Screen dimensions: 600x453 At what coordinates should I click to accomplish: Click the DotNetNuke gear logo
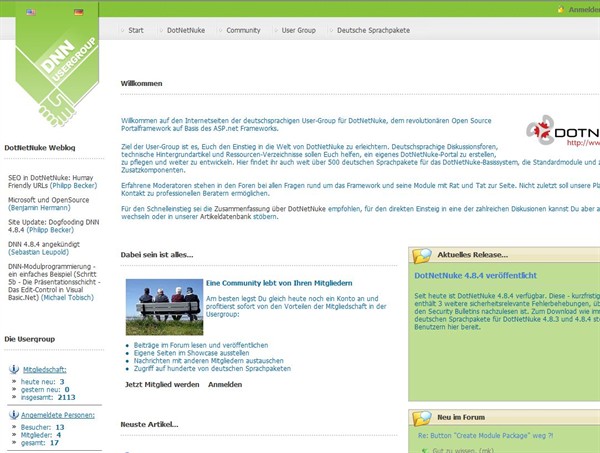point(541,131)
